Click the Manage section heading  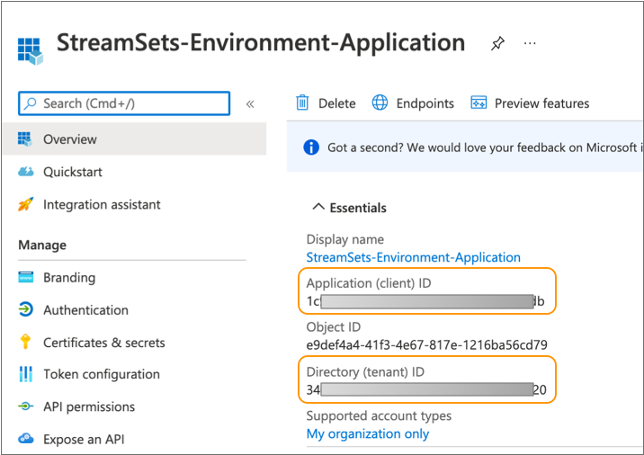click(42, 245)
